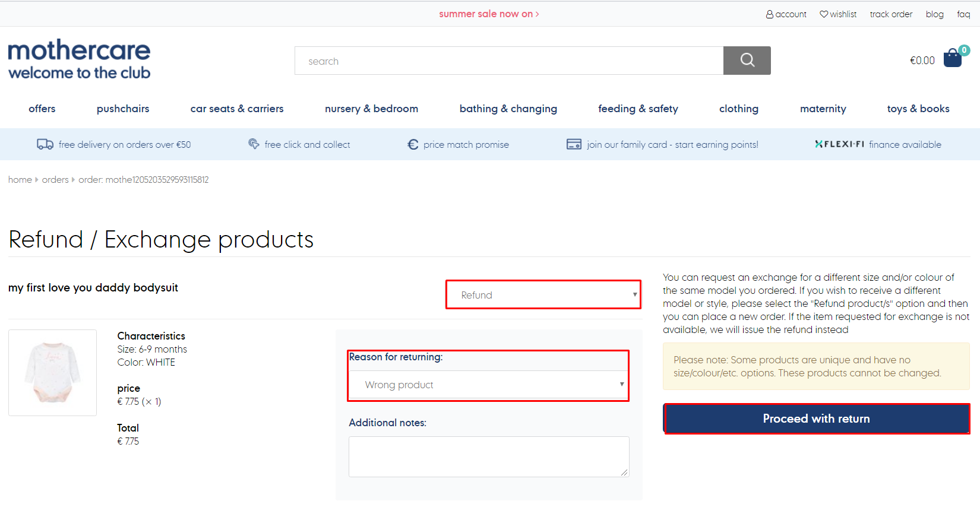The image size is (980, 520).
Task: Click price match promise text
Action: click(466, 144)
